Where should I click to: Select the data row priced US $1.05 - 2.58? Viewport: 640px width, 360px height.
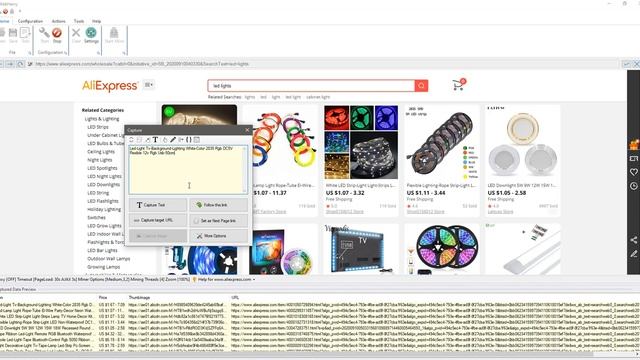(x=320, y=328)
